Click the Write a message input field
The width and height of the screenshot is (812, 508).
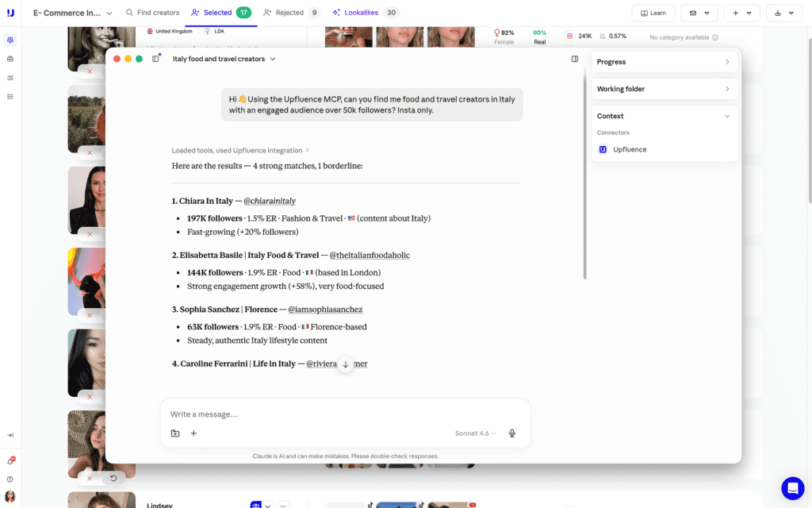pos(346,414)
